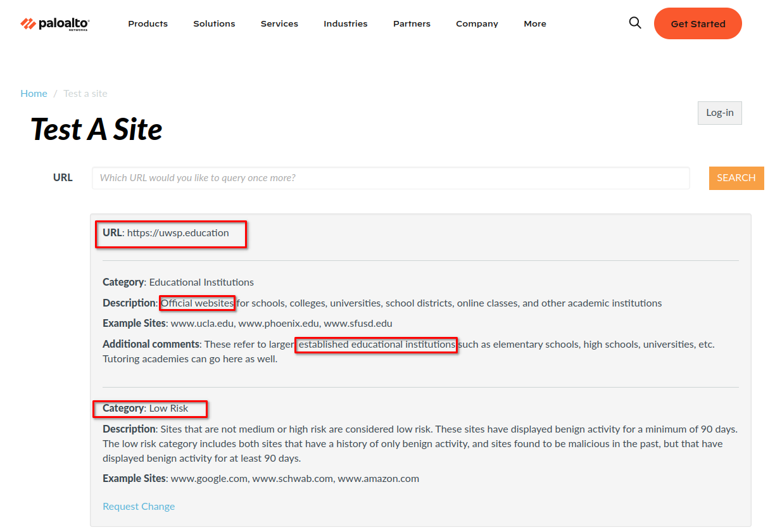Click the orange SEARCH button
Screen dimensions: 775x532
tap(736, 178)
